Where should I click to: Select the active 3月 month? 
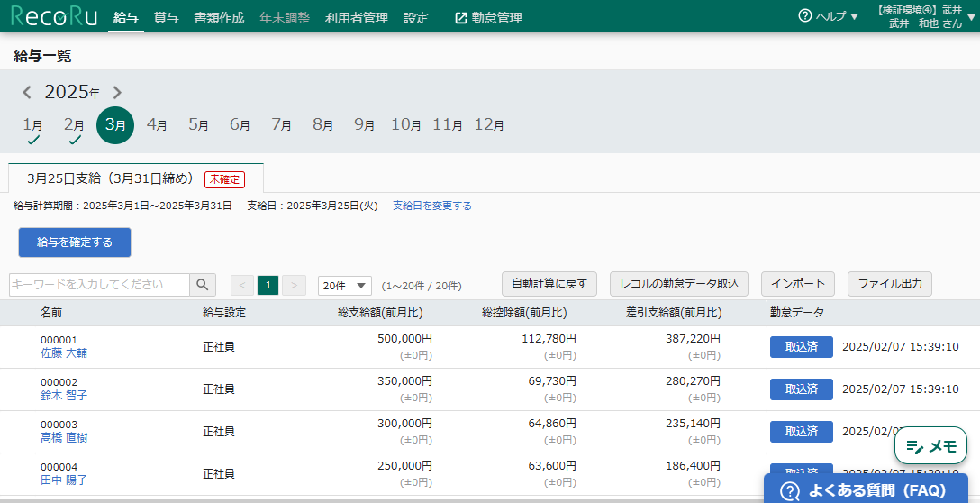click(x=115, y=125)
